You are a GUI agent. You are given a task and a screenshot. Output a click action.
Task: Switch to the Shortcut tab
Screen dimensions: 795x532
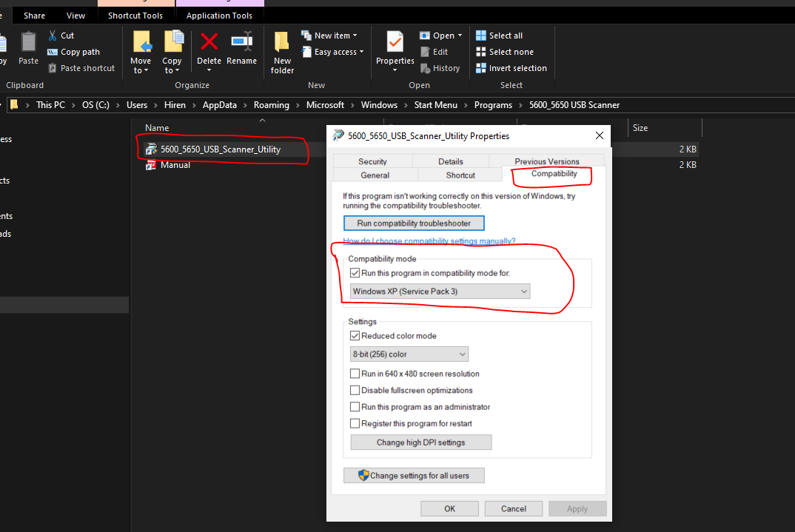click(x=460, y=175)
